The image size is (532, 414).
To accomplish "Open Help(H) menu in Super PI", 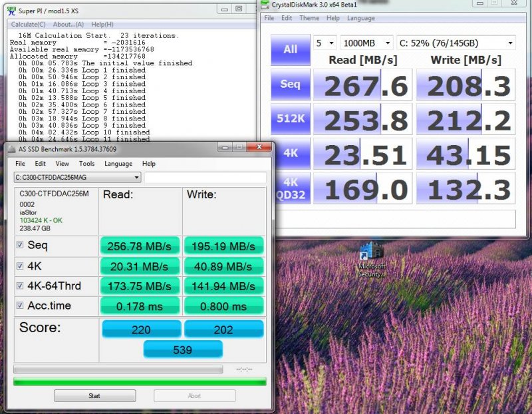I will pyautogui.click(x=102, y=25).
